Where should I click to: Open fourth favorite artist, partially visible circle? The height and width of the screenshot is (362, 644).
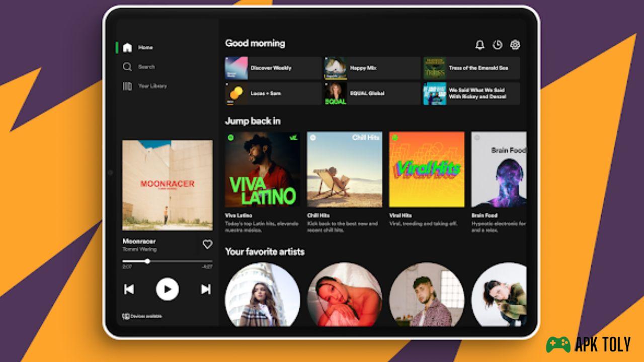pos(499,295)
